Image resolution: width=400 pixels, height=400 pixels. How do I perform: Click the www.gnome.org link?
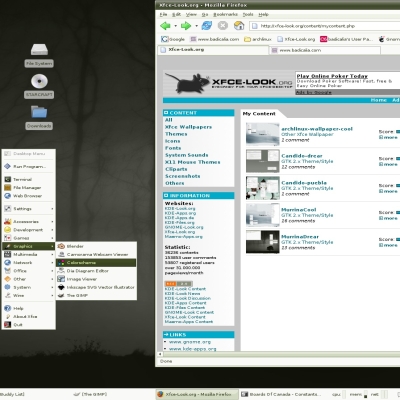tap(190, 342)
